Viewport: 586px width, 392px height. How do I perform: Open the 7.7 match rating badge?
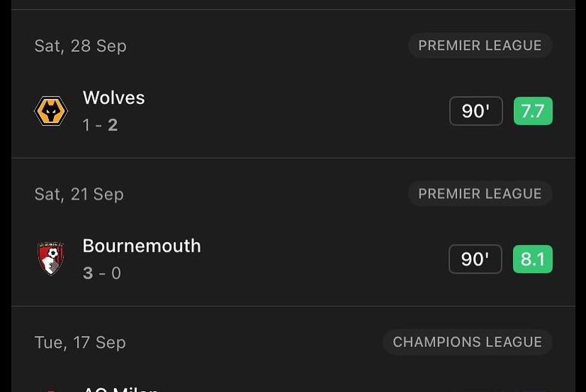click(x=533, y=111)
